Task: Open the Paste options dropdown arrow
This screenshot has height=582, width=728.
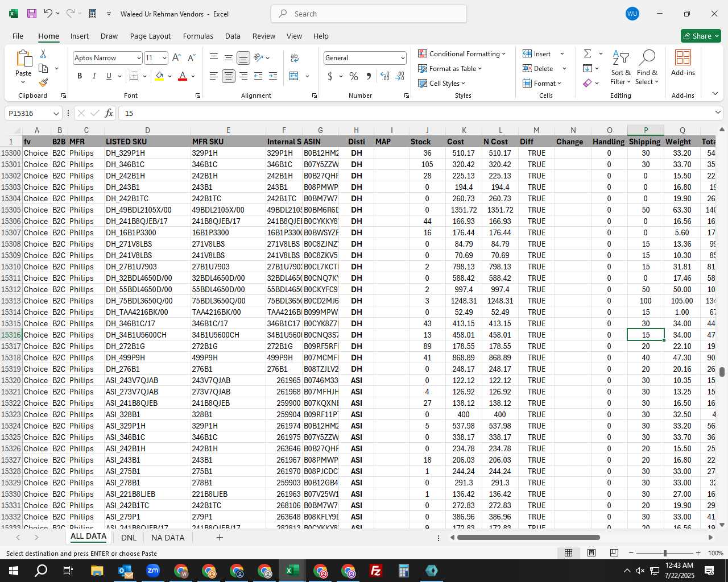Action: point(23,82)
